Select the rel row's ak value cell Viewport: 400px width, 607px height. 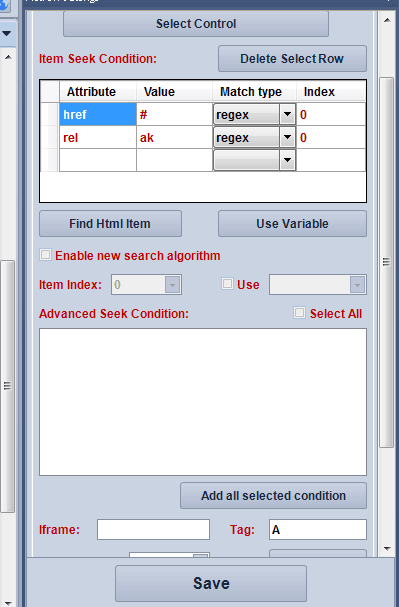[x=175, y=137]
